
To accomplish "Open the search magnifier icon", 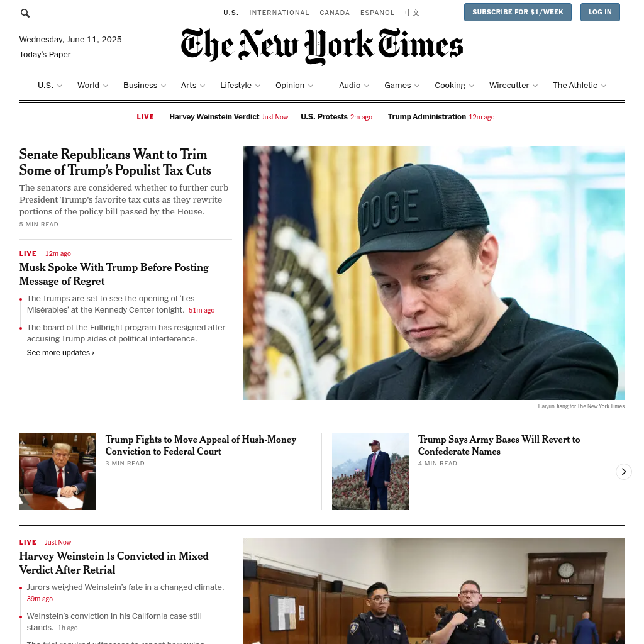I will point(25,13).
